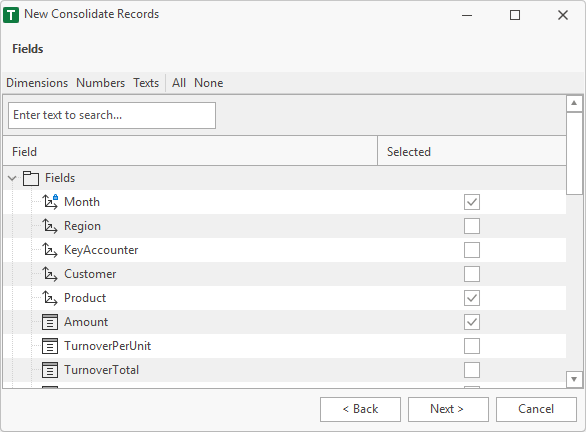
Task: Click the Customer dimension axis icon
Action: pos(50,274)
